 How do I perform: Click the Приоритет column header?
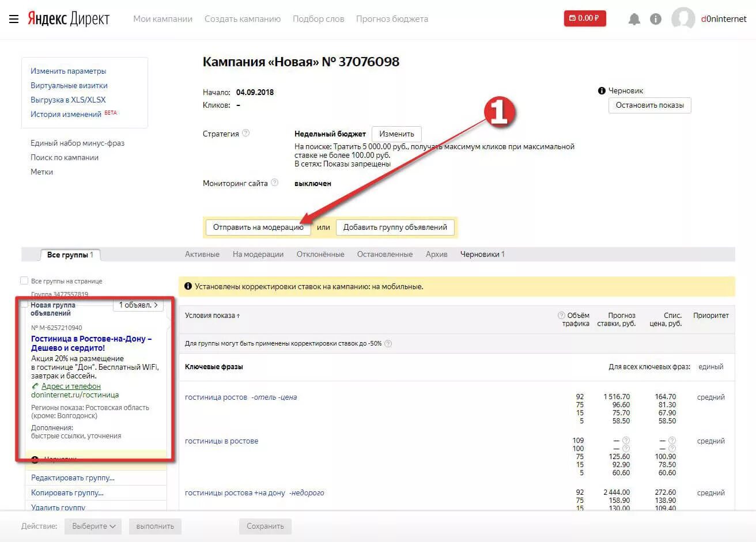point(711,315)
